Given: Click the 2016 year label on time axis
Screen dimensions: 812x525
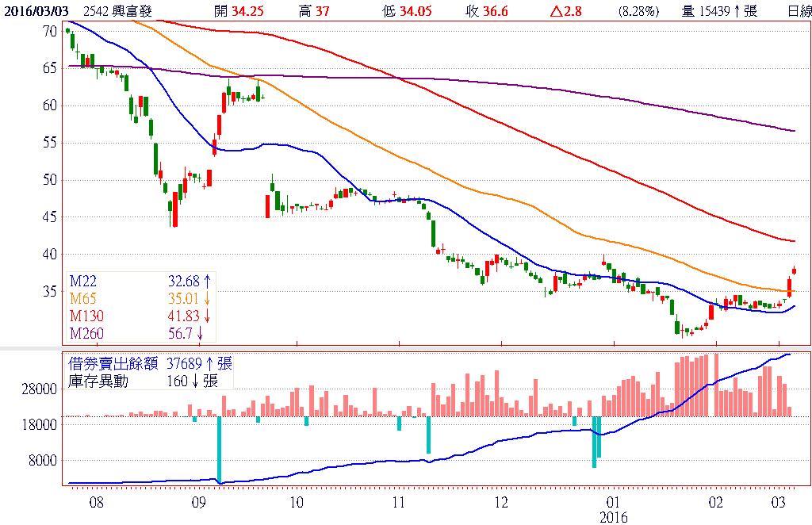Looking at the screenshot, I should click(613, 516).
